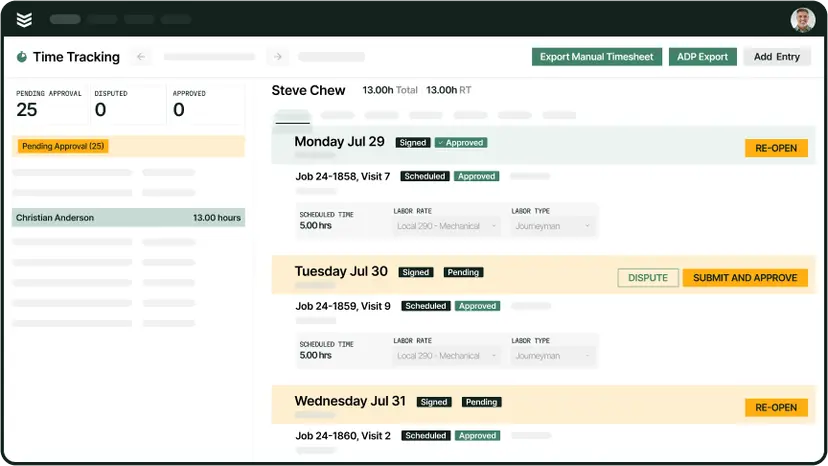Open the Disputed 0 summary card
Viewport: 828px width, 466px height.
(x=128, y=104)
